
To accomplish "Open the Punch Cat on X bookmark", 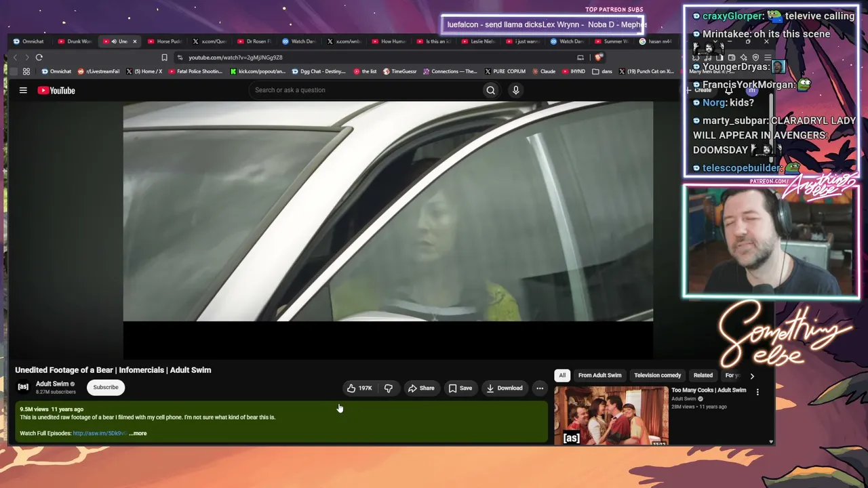I will (646, 71).
